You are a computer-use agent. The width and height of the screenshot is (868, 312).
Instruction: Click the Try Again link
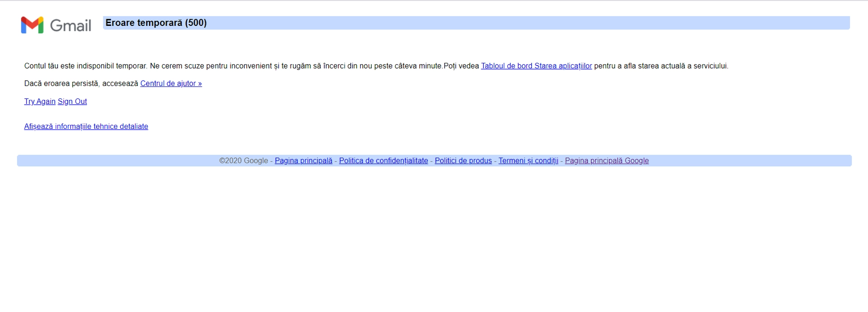(x=40, y=102)
